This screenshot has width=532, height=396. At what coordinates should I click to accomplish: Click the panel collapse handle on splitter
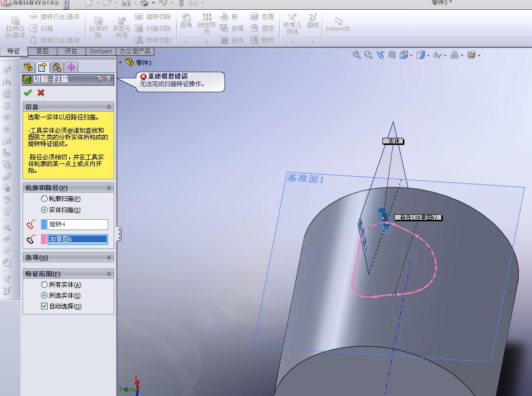(x=119, y=234)
